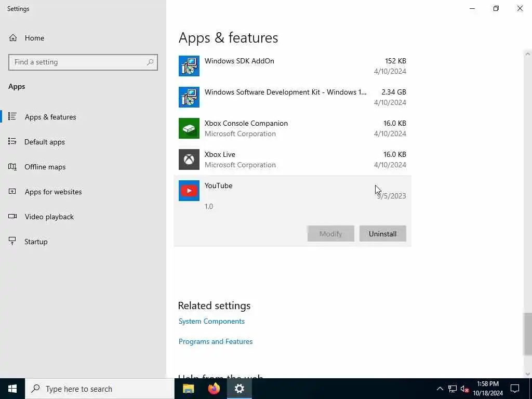Show hidden system tray icons
Image resolution: width=532 pixels, height=399 pixels.
point(440,389)
